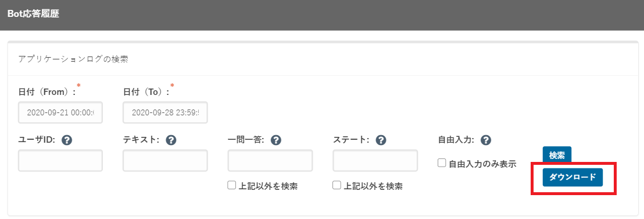
Task: Toggle 上記以外を検索 checkbox under ステート
Action: click(x=337, y=186)
